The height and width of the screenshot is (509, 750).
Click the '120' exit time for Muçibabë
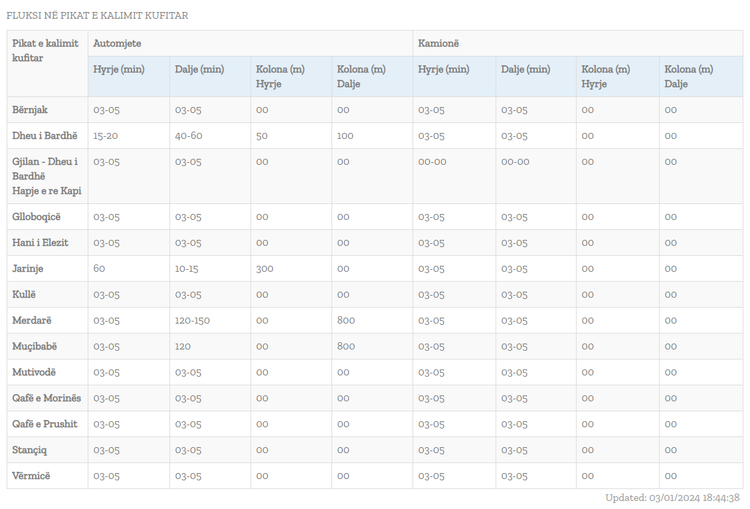(x=183, y=346)
